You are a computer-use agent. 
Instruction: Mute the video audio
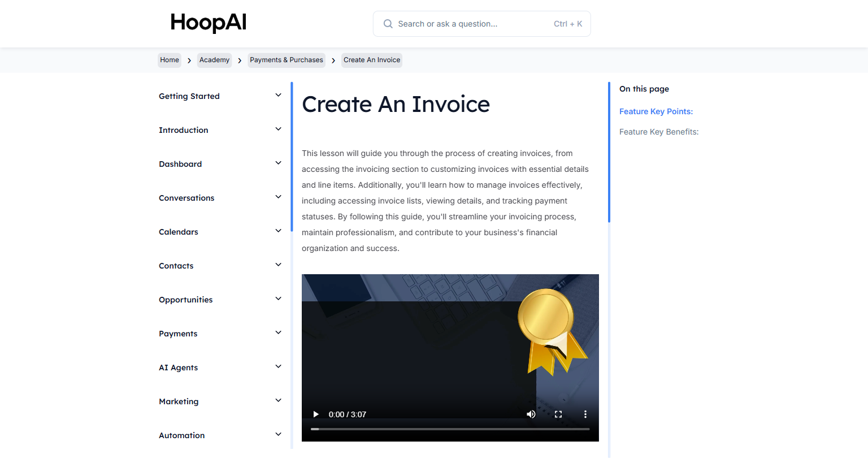(x=531, y=414)
